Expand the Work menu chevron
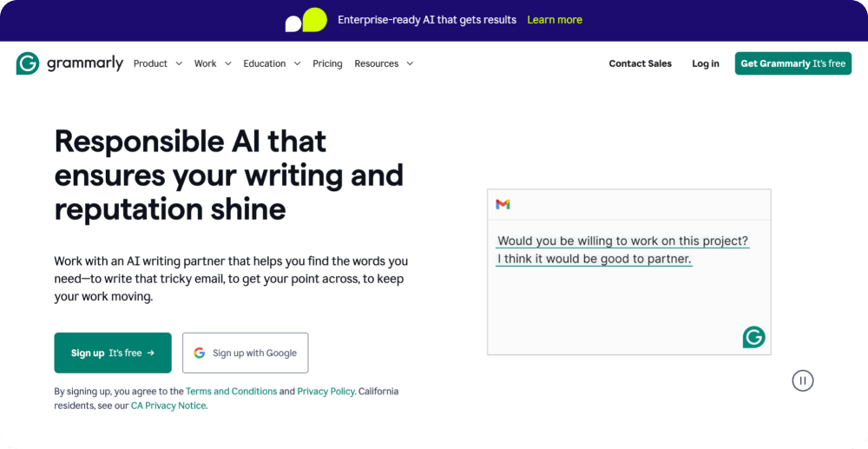Screen dimensions: 868x449 coord(227,63)
